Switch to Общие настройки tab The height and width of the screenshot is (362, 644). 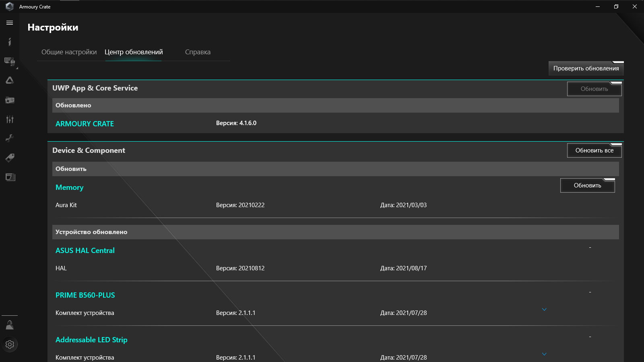69,52
